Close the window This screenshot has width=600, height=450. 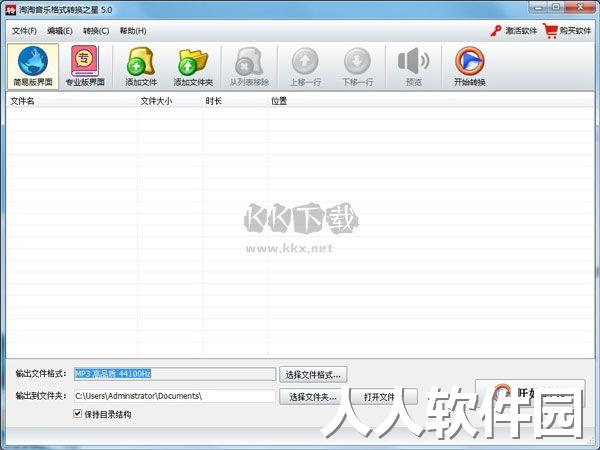pos(580,7)
